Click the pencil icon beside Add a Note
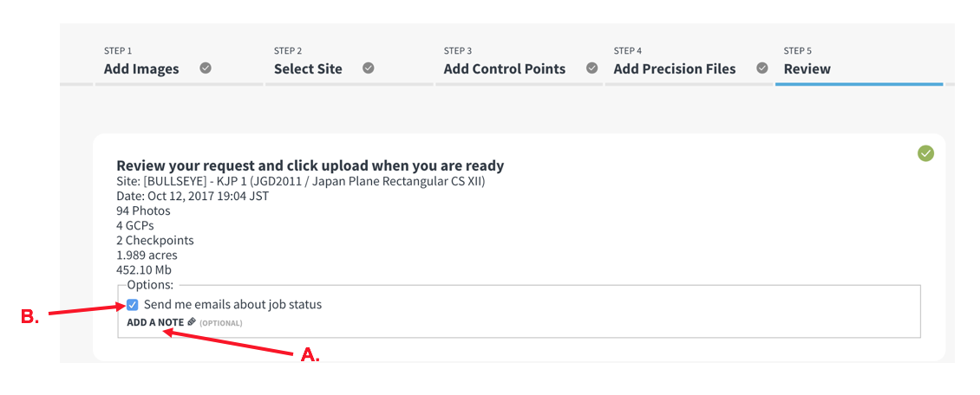This screenshot has height=395, width=980. [192, 322]
